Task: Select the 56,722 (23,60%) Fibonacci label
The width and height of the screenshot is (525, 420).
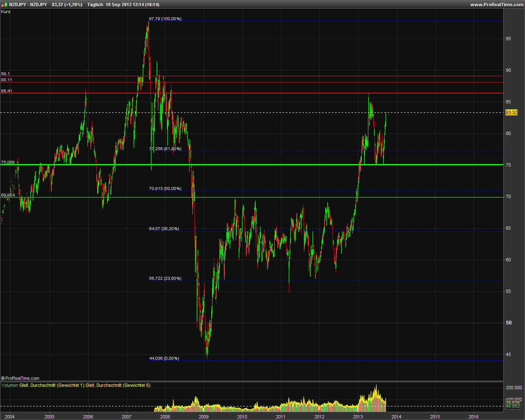Action: [x=165, y=278]
